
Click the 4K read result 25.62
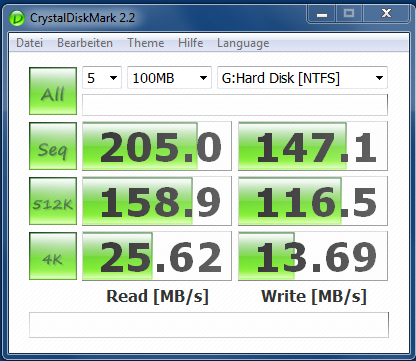(157, 256)
